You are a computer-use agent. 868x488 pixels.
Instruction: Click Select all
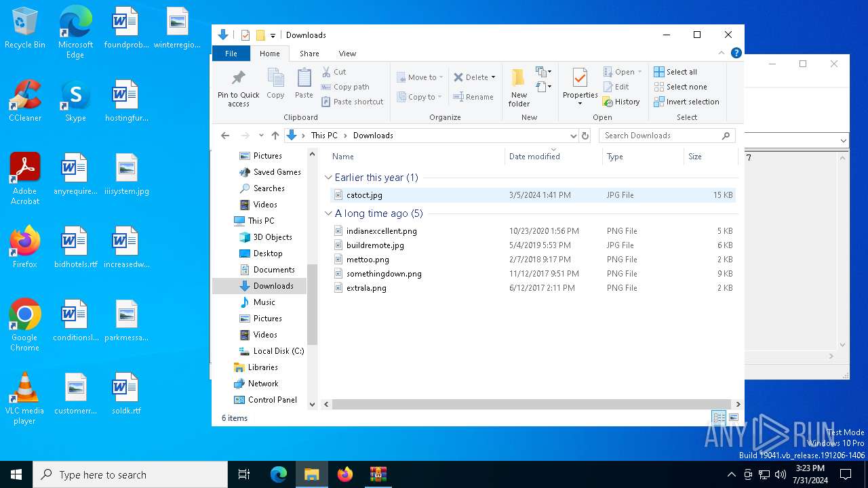pos(675,72)
